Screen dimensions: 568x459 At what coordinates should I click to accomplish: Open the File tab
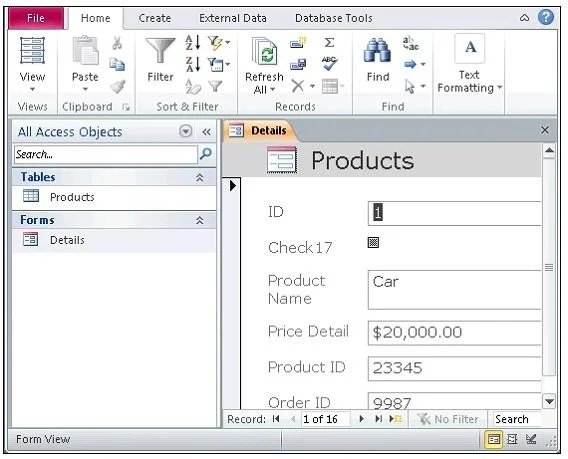[x=36, y=18]
